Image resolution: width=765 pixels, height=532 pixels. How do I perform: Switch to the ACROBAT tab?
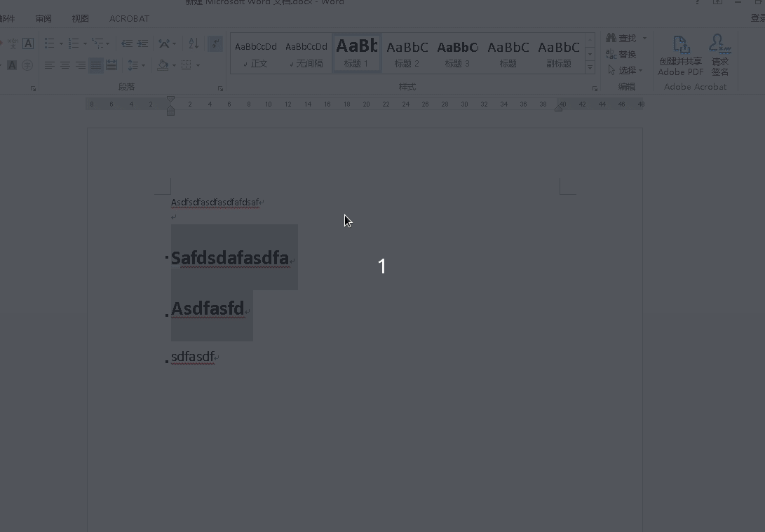[x=129, y=18]
